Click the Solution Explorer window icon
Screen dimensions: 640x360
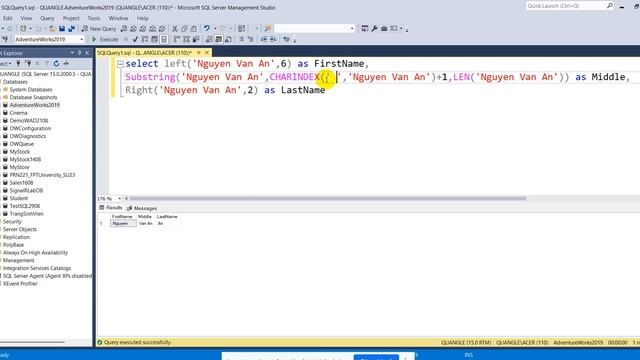click(364, 29)
